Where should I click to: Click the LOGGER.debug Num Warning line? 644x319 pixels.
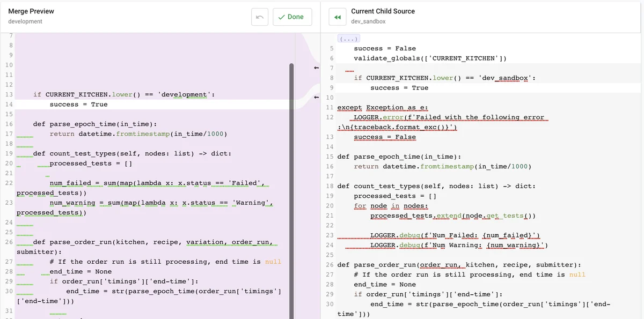click(458, 246)
